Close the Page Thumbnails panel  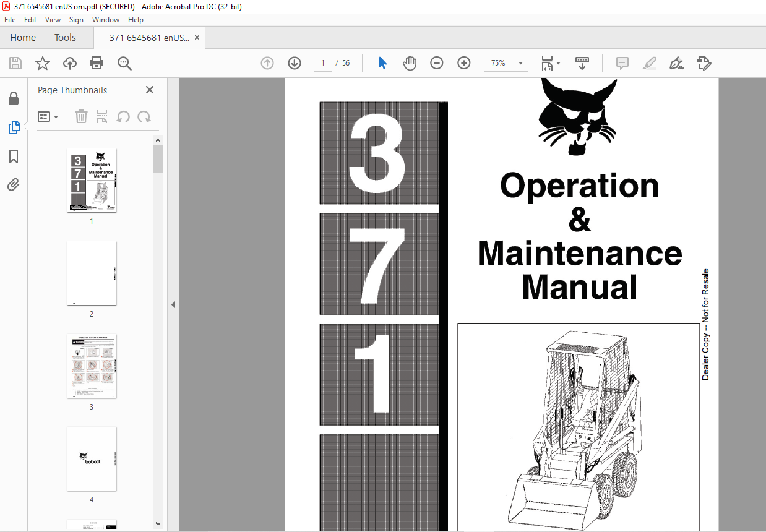[x=150, y=90]
